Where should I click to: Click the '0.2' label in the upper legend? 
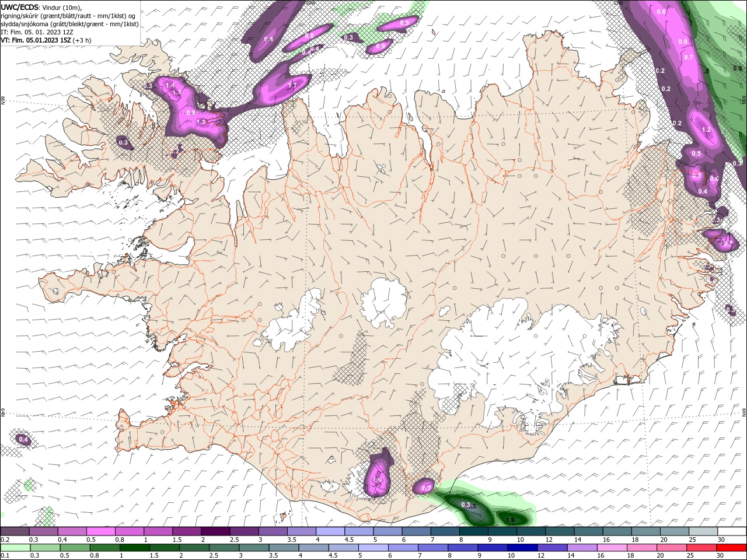[5, 540]
